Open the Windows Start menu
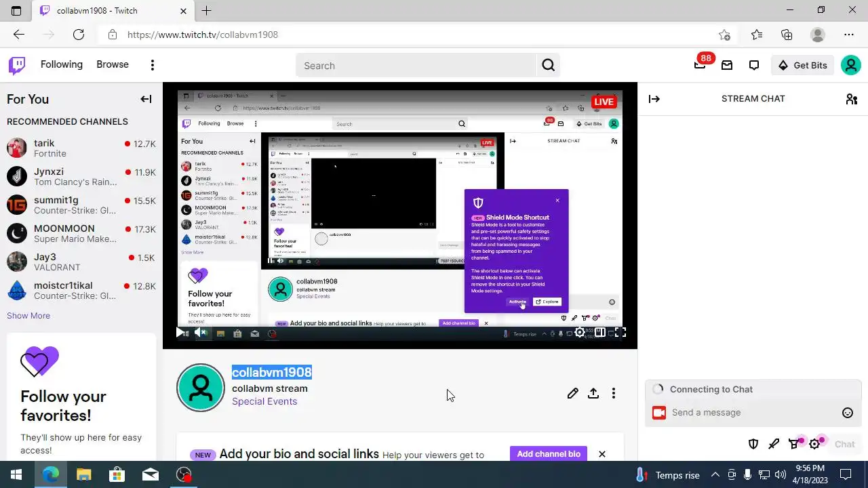The width and height of the screenshot is (868, 488). coord(16,474)
